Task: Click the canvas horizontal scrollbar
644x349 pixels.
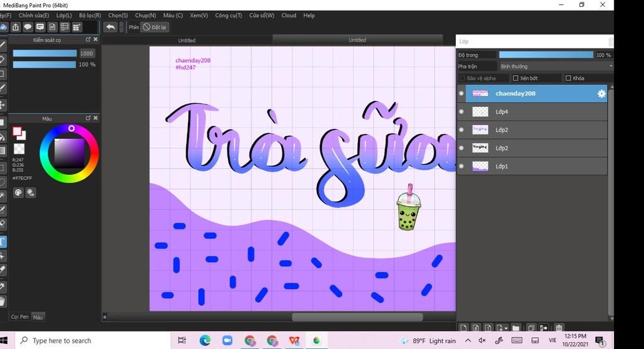Action: coord(357,317)
